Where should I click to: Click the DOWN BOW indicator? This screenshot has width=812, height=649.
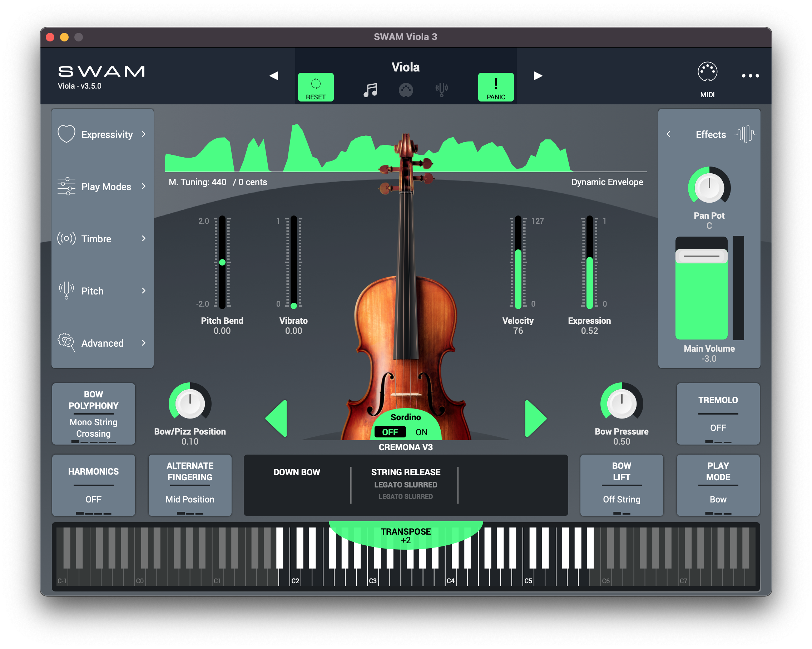pos(297,472)
